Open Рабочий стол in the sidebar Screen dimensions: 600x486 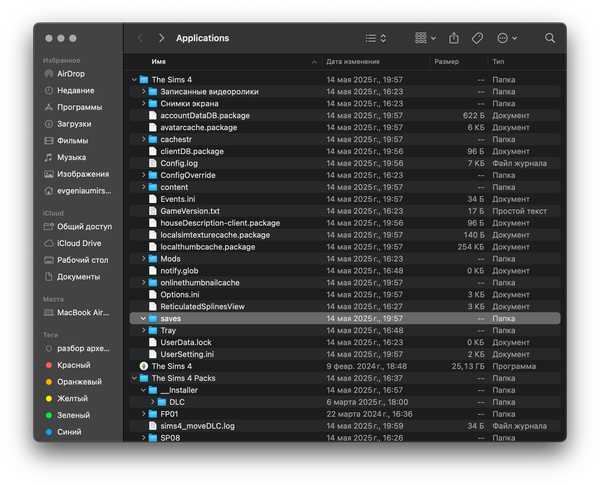pyautogui.click(x=77, y=260)
